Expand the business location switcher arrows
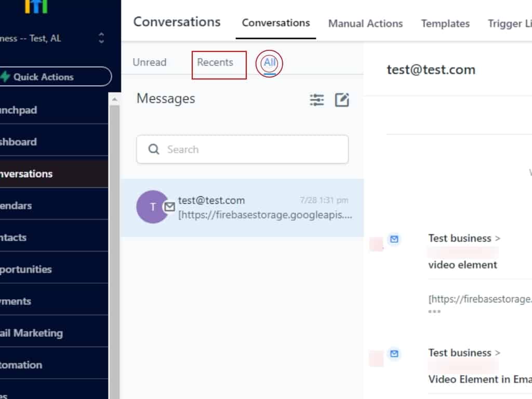Screen dimensions: 532x399 tap(101, 38)
